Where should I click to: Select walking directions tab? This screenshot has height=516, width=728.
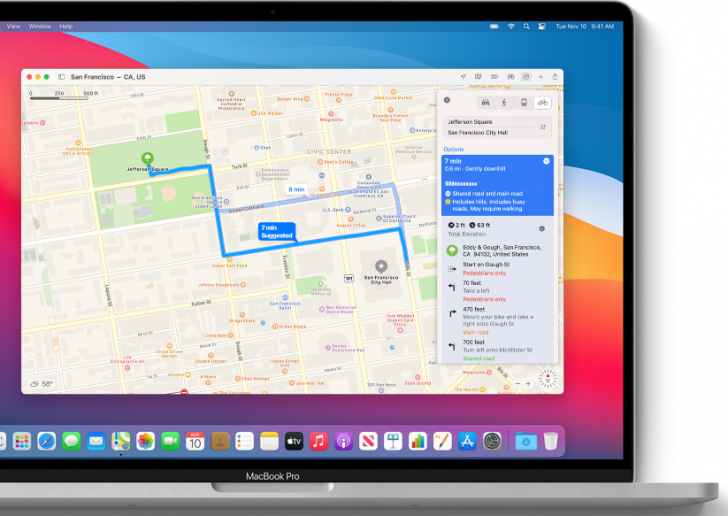tap(504, 103)
